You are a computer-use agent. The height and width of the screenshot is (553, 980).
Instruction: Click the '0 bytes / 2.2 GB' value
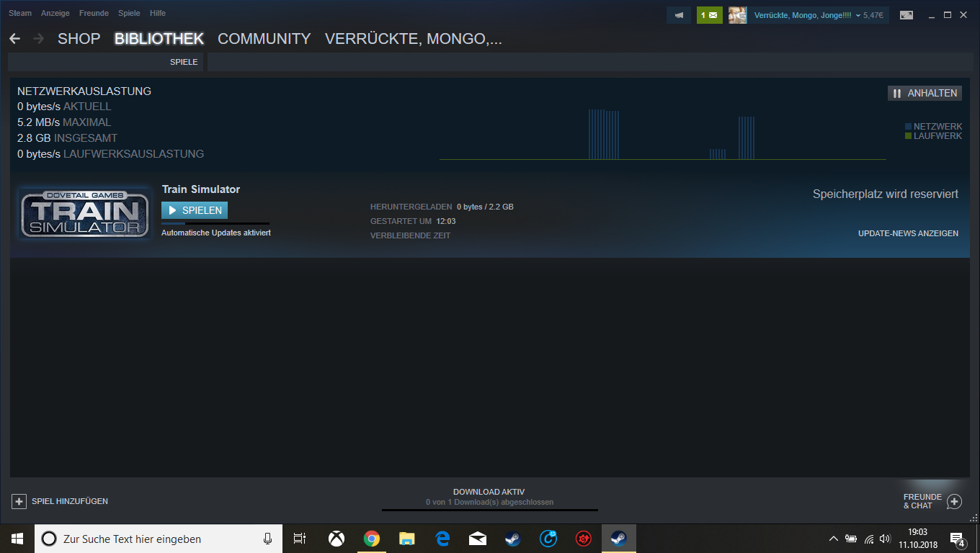pos(485,207)
